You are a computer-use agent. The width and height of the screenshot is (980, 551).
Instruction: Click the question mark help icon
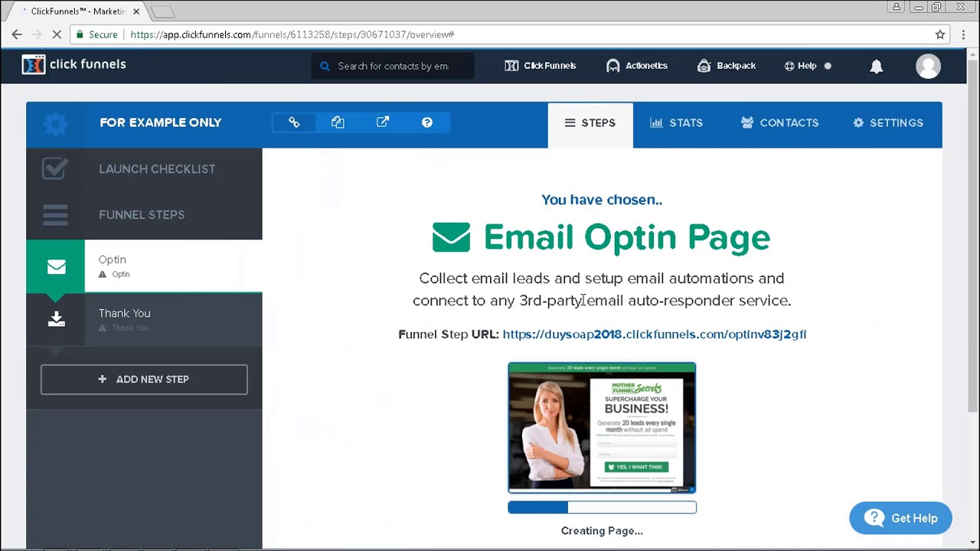click(x=427, y=122)
